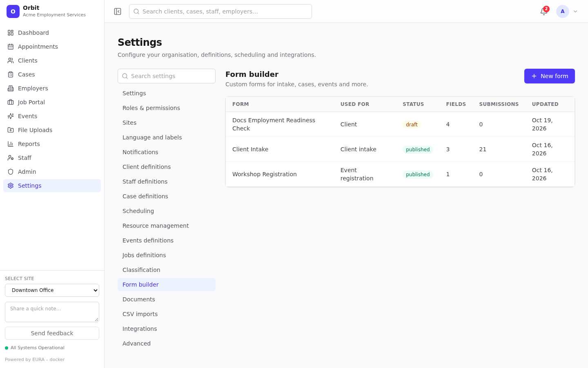Open the notifications bell

click(544, 11)
